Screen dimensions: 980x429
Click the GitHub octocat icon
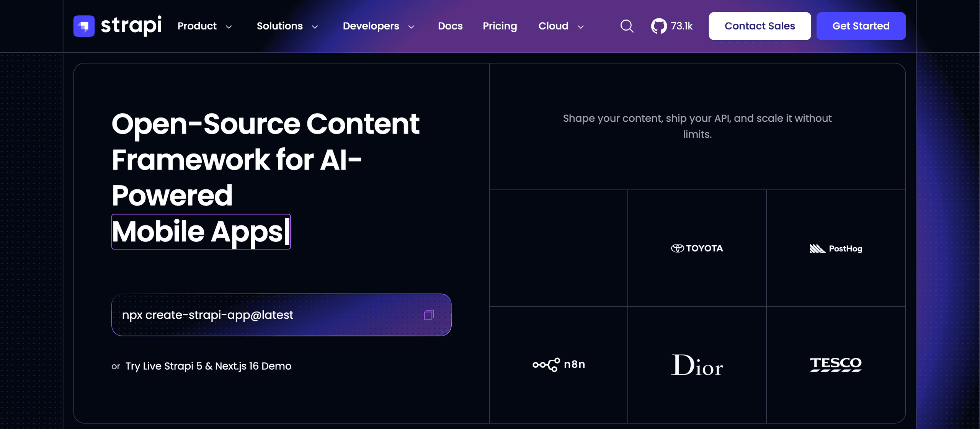click(659, 26)
